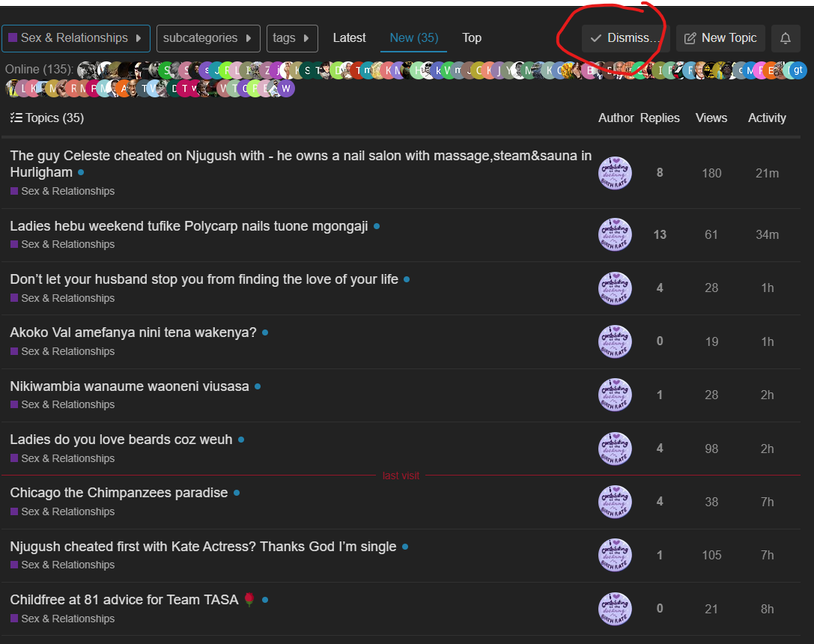Switch to the Top tab
The image size is (814, 644).
pos(472,38)
